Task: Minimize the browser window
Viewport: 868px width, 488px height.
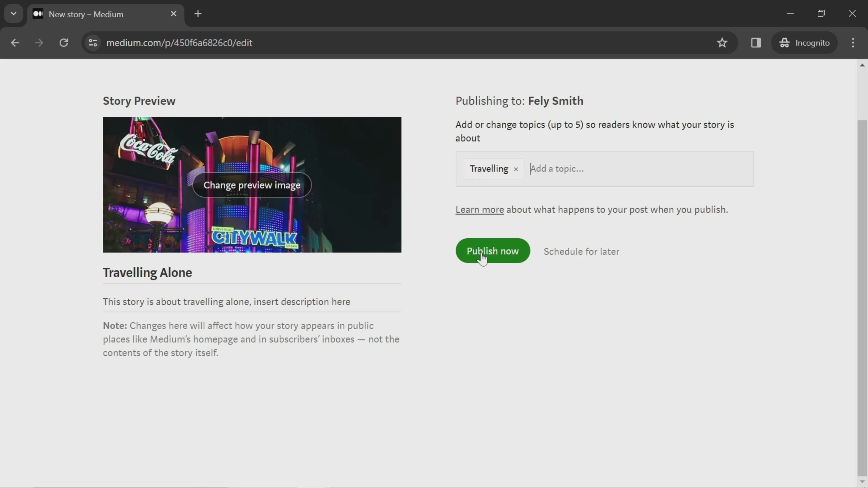Action: [790, 14]
